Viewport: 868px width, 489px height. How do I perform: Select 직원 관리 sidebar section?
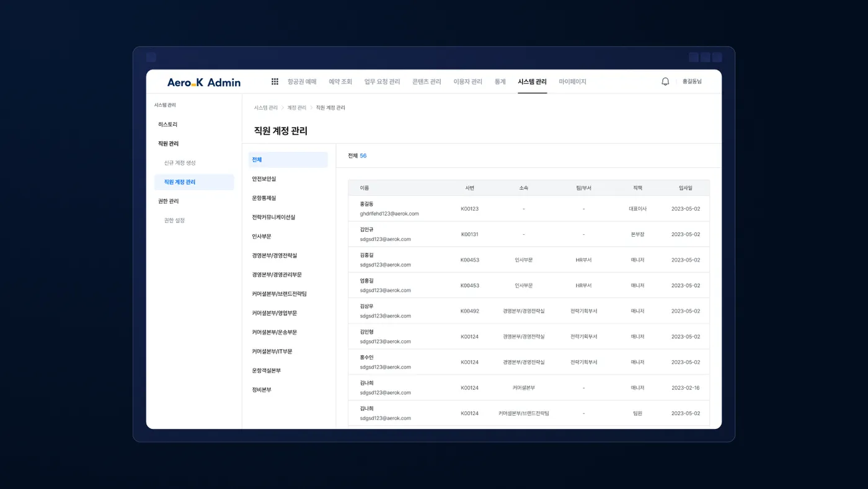pos(168,144)
